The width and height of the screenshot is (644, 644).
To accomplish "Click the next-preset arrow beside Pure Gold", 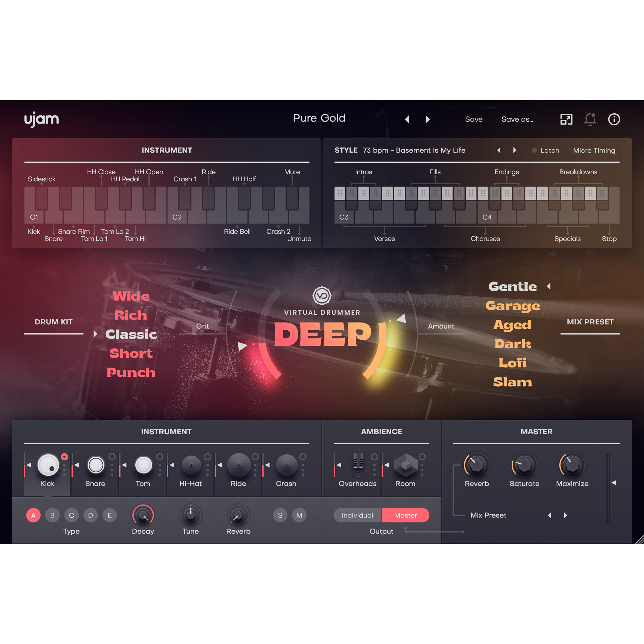I will pos(428,119).
